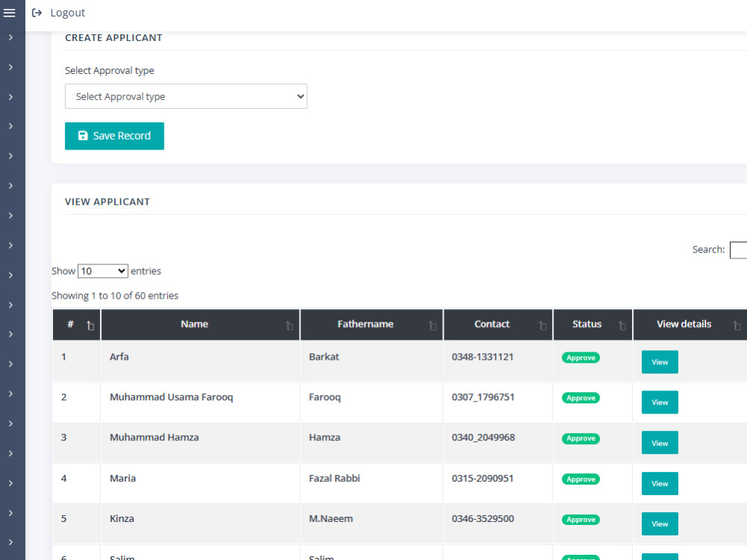
Task: Click the View details column sort icon
Action: pyautogui.click(x=737, y=326)
